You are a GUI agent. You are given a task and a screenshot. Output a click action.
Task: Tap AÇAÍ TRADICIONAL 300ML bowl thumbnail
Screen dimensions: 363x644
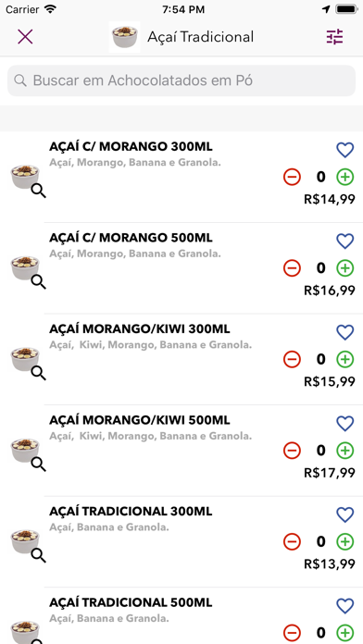[25, 541]
